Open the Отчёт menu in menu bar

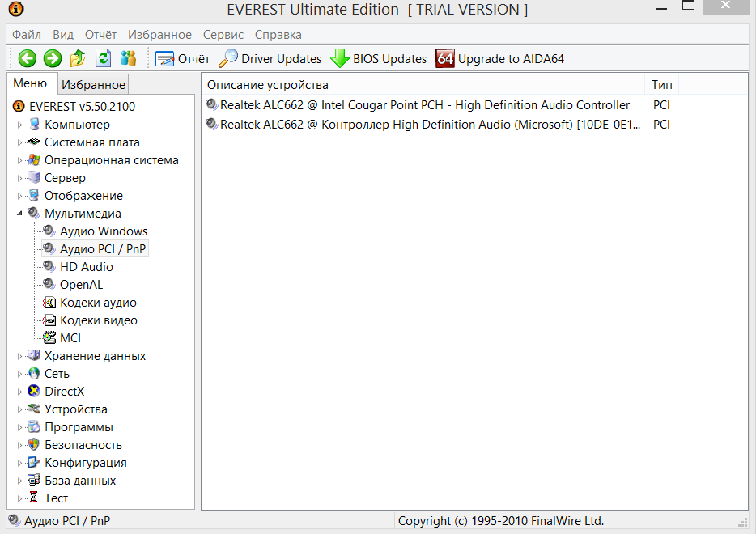(x=100, y=35)
